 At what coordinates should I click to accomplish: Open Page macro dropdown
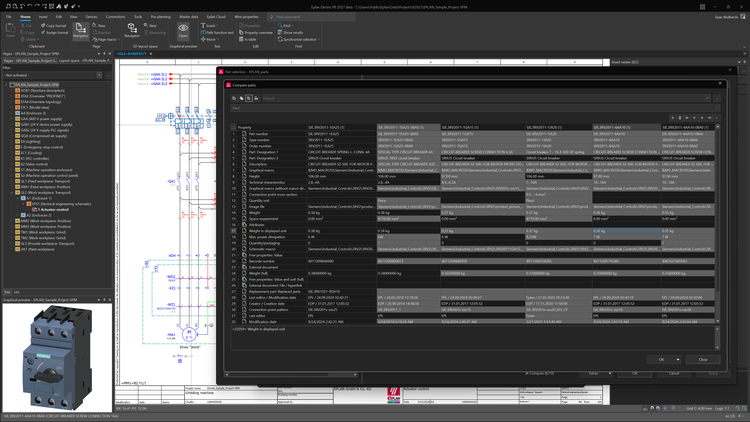pos(118,39)
